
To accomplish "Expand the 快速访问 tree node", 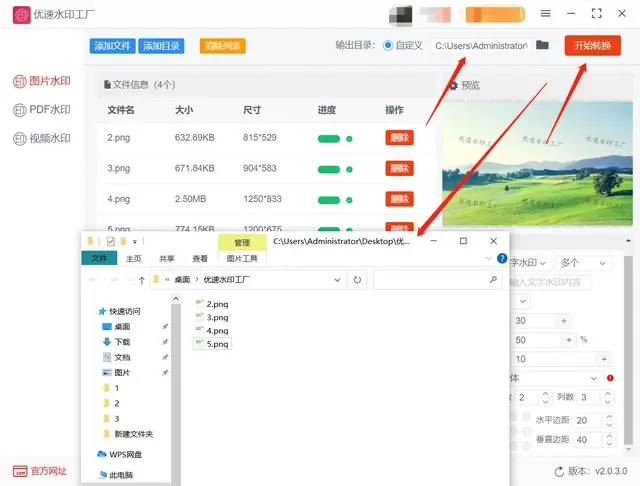I will point(91,311).
